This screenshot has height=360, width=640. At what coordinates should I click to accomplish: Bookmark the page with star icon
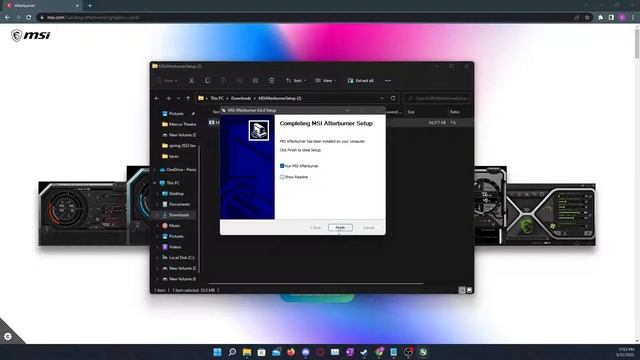587,18
